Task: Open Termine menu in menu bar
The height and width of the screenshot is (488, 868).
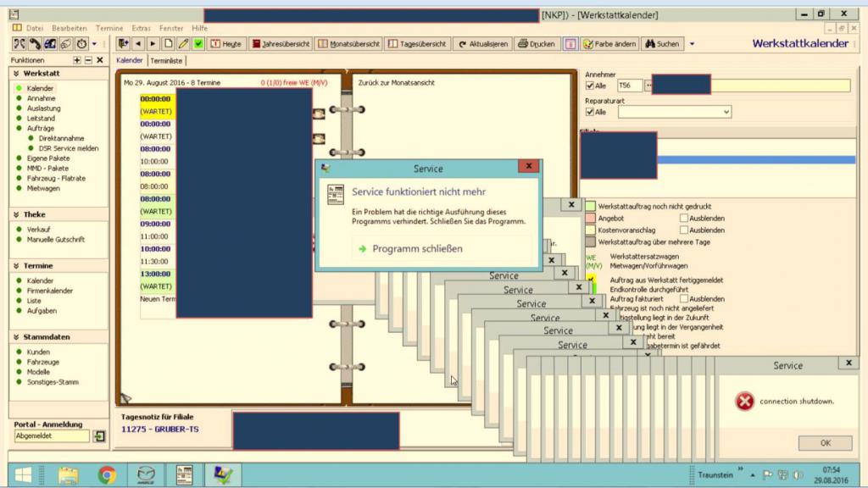Action: pyautogui.click(x=109, y=28)
